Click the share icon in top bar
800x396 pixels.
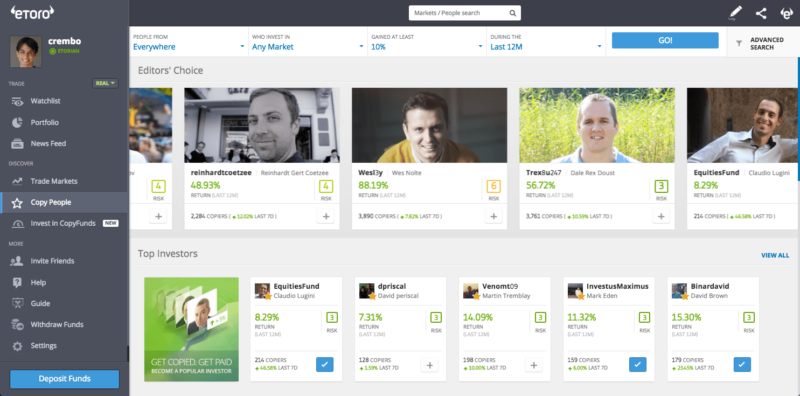click(x=761, y=13)
